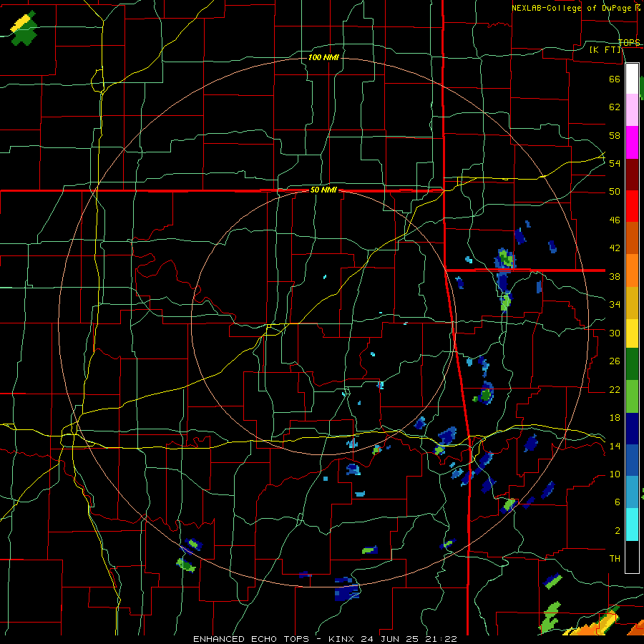This screenshot has height=644, width=644.
Task: Click the 62 legend value
Action: click(615, 107)
